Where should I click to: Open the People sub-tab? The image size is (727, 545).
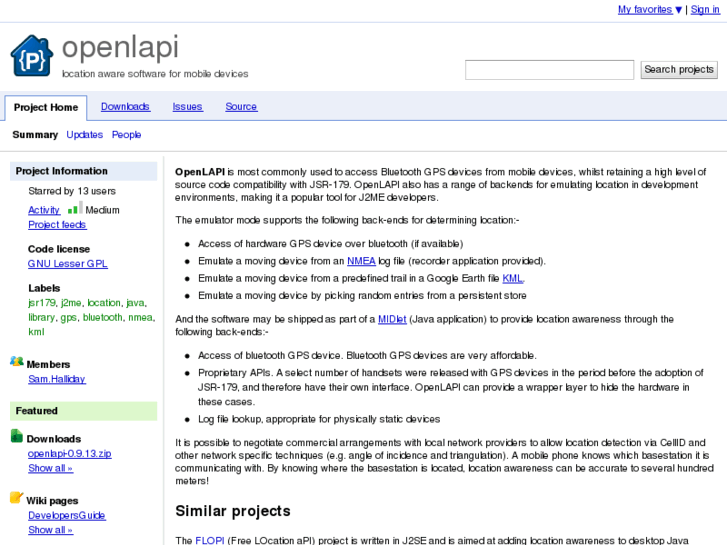coord(126,135)
